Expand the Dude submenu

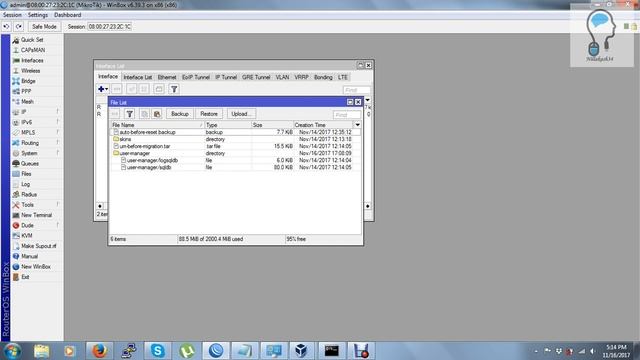pyautogui.click(x=27, y=225)
